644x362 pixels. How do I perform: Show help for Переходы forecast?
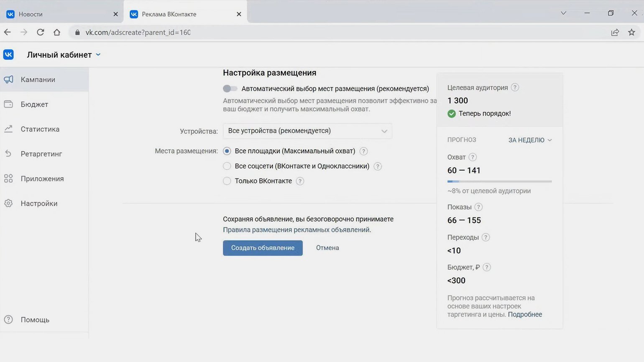[x=486, y=237]
